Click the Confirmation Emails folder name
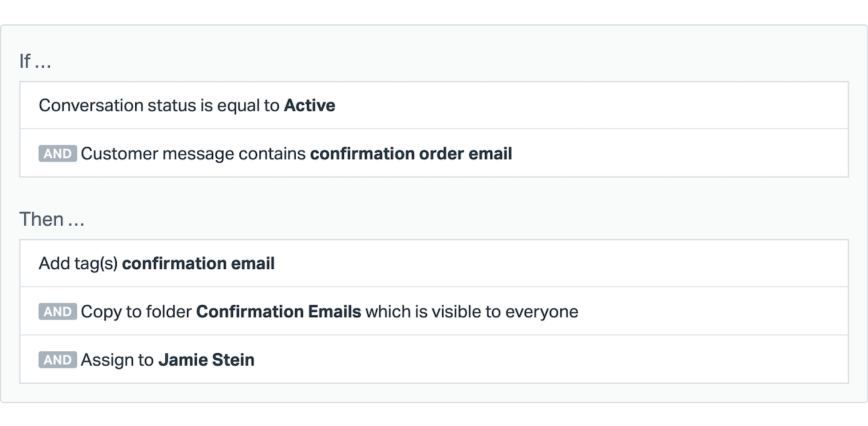The image size is (868, 426). tap(279, 311)
